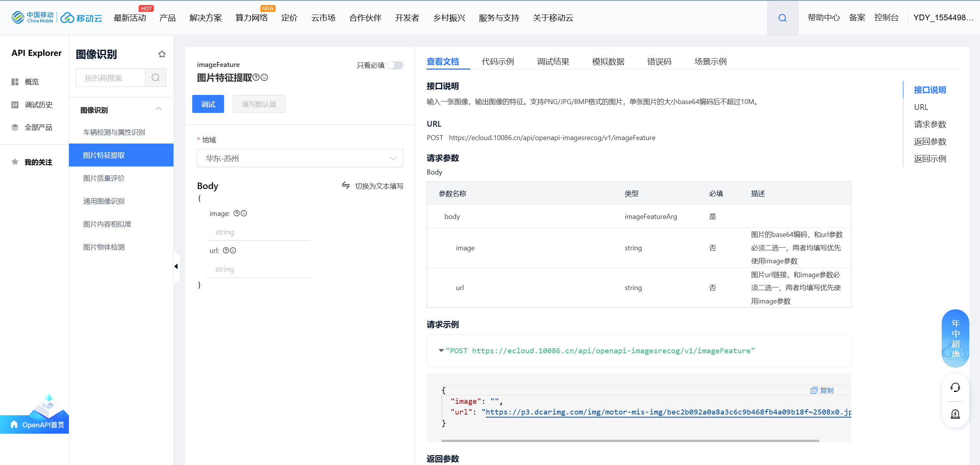Click the 切换为文本填写 swap icon
Image resolution: width=980 pixels, height=465 pixels.
click(x=346, y=186)
